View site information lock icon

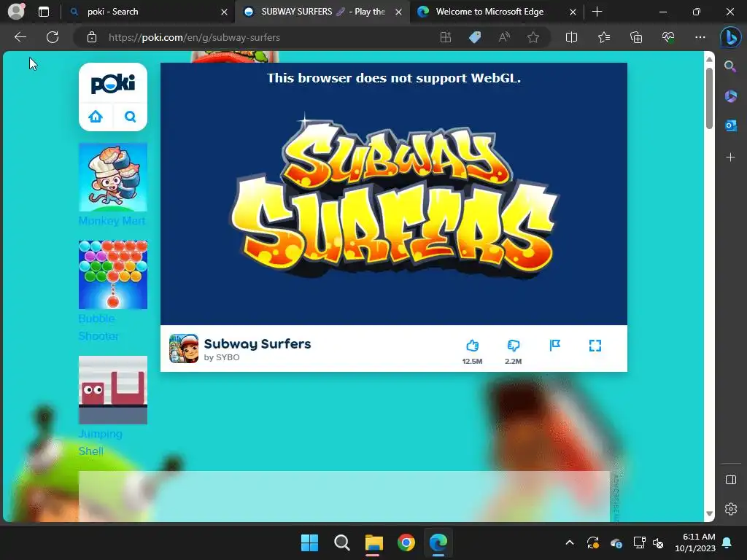tap(92, 37)
